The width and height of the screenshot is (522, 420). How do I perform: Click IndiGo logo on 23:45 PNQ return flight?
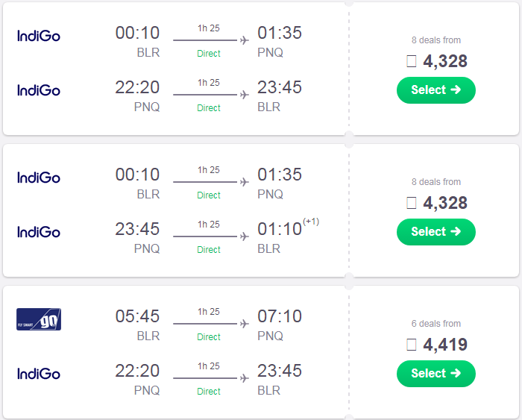pos(39,232)
